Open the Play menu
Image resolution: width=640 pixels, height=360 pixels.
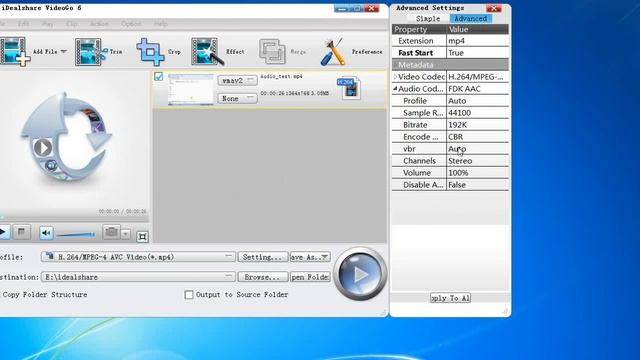pyautogui.click(x=47, y=24)
